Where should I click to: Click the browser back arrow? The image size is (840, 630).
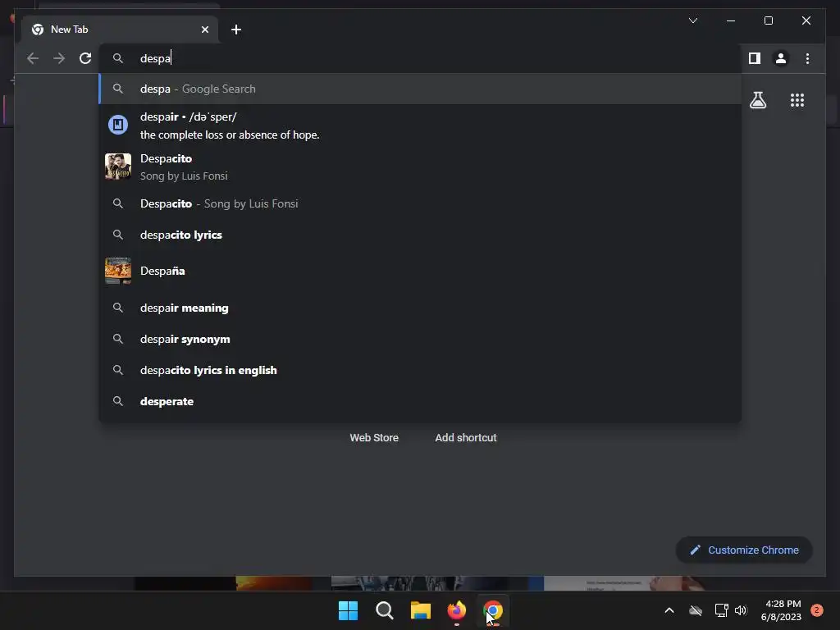pyautogui.click(x=33, y=58)
